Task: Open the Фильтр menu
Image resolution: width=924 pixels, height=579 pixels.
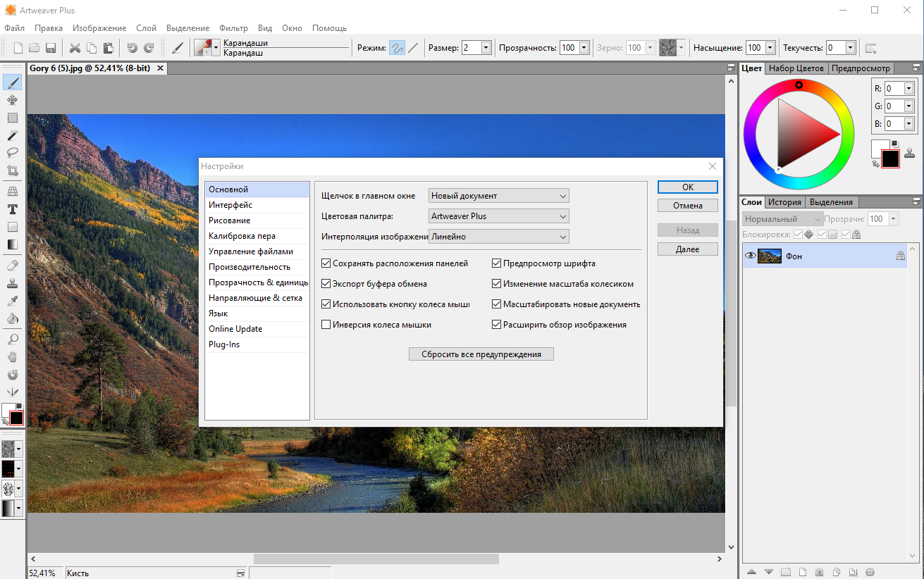Action: [233, 28]
